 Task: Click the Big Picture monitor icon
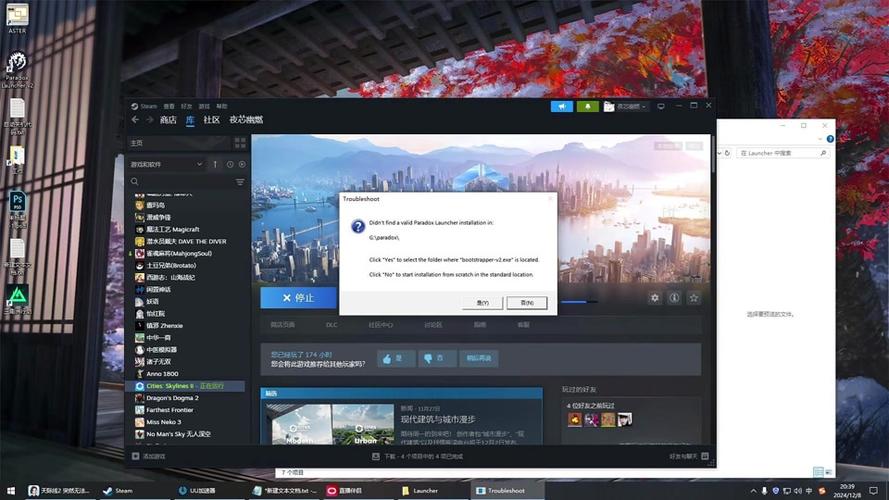pyautogui.click(x=661, y=106)
